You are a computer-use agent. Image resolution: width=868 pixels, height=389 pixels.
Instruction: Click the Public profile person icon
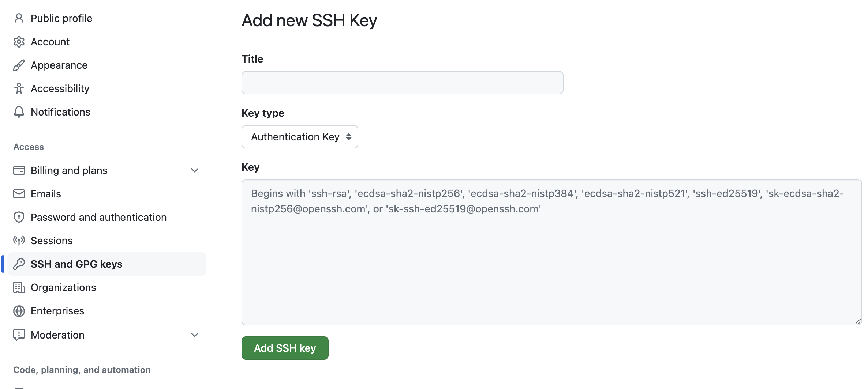coord(19,18)
